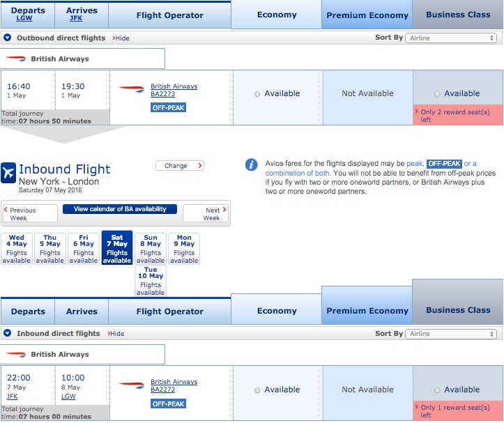The height and width of the screenshot is (423, 504).
Task: Choose the Fri 6 May date tab
Action: (84, 249)
